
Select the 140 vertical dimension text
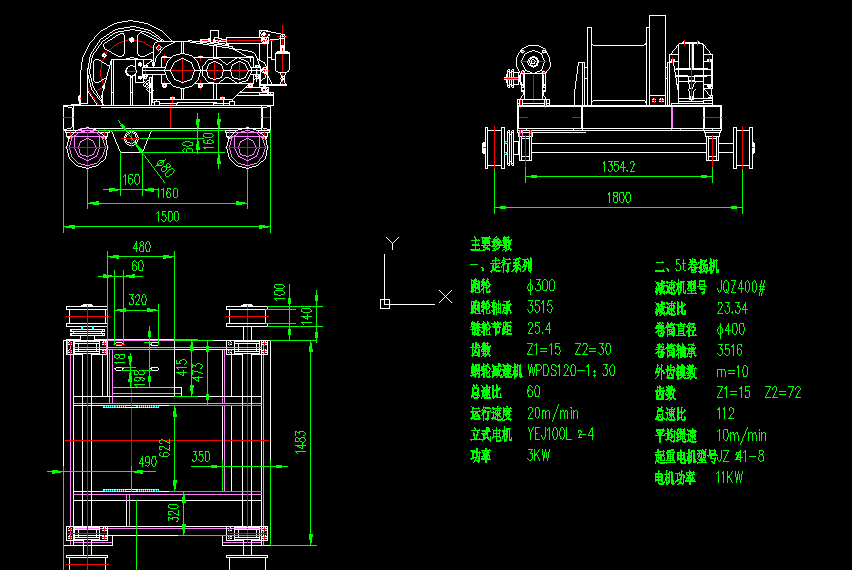pyautogui.click(x=306, y=316)
